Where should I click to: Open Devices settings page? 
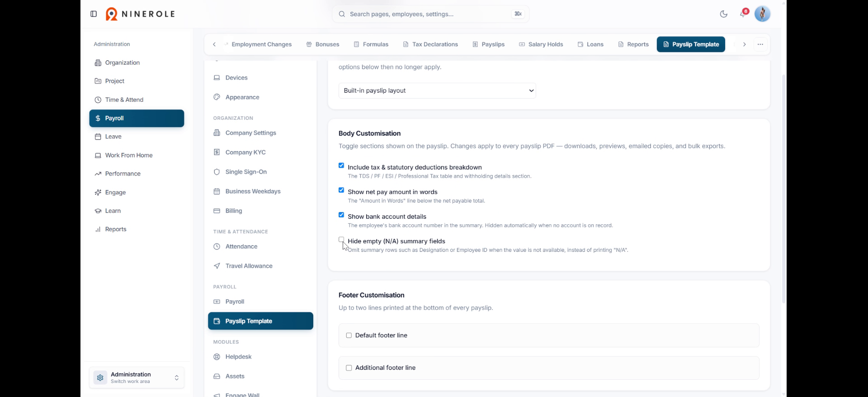260,78
